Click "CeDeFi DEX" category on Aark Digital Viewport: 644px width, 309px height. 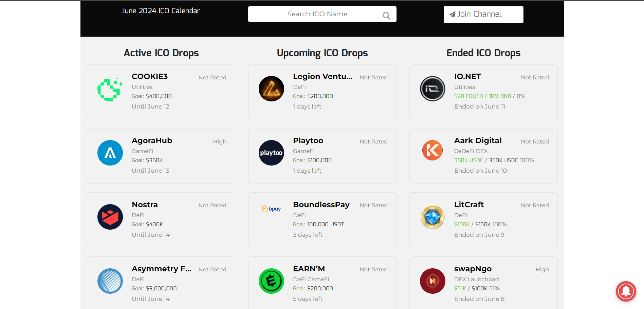(x=471, y=151)
